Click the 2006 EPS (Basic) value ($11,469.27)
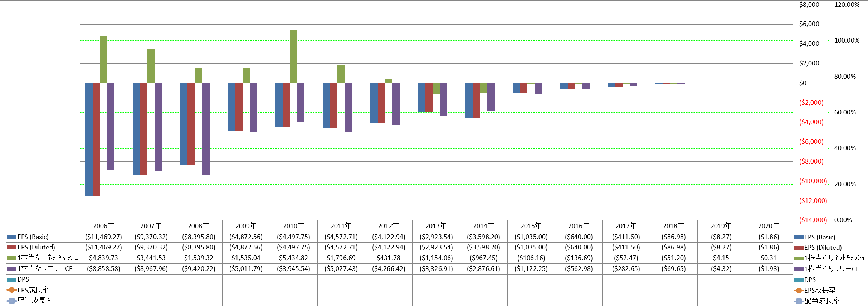 point(103,237)
